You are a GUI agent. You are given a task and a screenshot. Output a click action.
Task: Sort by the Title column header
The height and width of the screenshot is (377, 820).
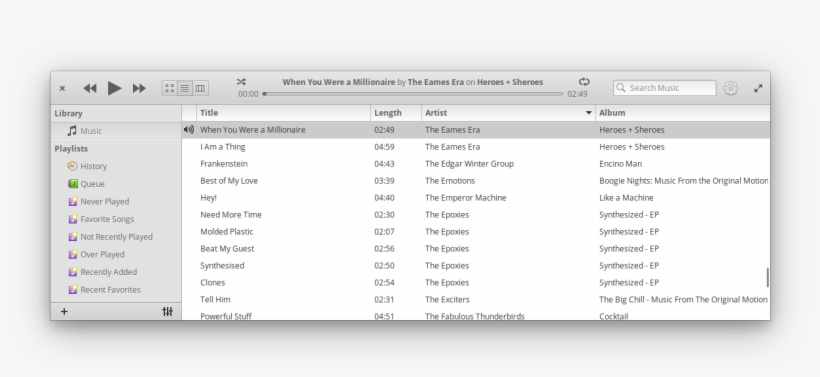coord(283,113)
